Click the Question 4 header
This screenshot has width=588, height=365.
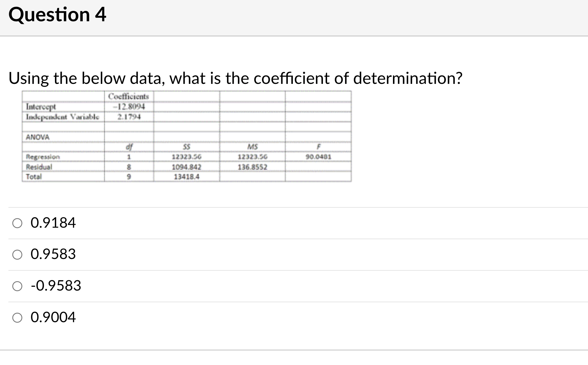coord(58,14)
